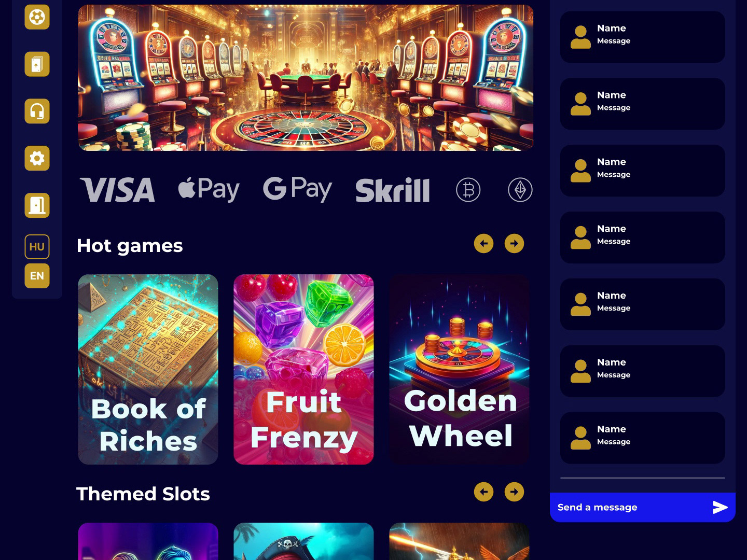Open settings with the gear icon
This screenshot has height=560, width=747.
tap(37, 158)
